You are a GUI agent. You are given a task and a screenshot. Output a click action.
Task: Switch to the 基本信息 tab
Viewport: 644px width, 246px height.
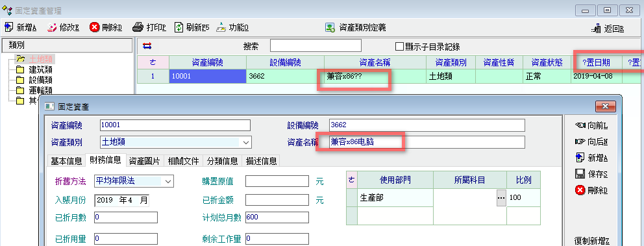click(x=66, y=160)
